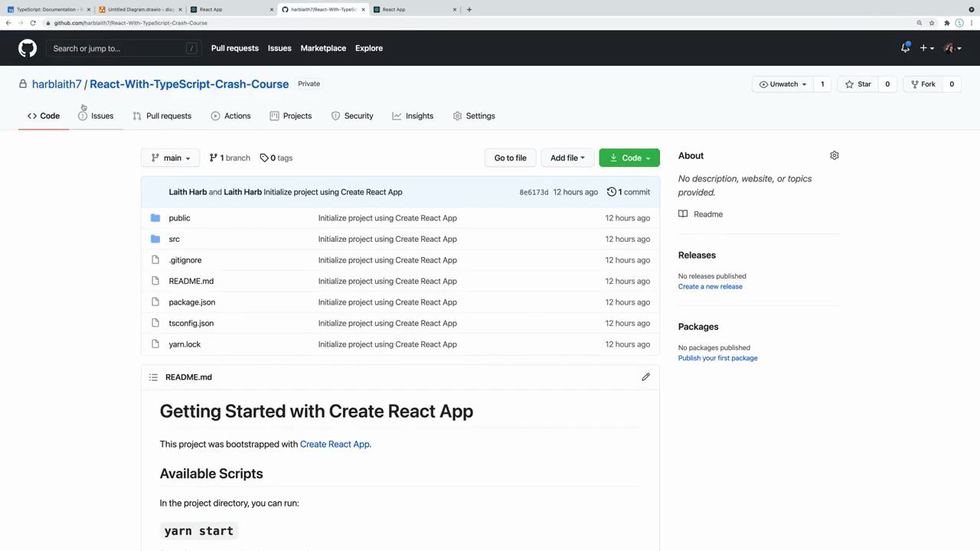Image resolution: width=980 pixels, height=551 pixels.
Task: Go to Explore
Action: (369, 48)
